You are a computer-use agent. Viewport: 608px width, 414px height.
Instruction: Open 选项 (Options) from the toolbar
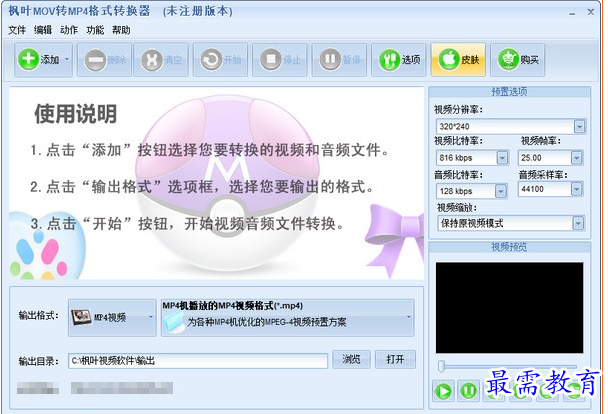[x=399, y=60]
